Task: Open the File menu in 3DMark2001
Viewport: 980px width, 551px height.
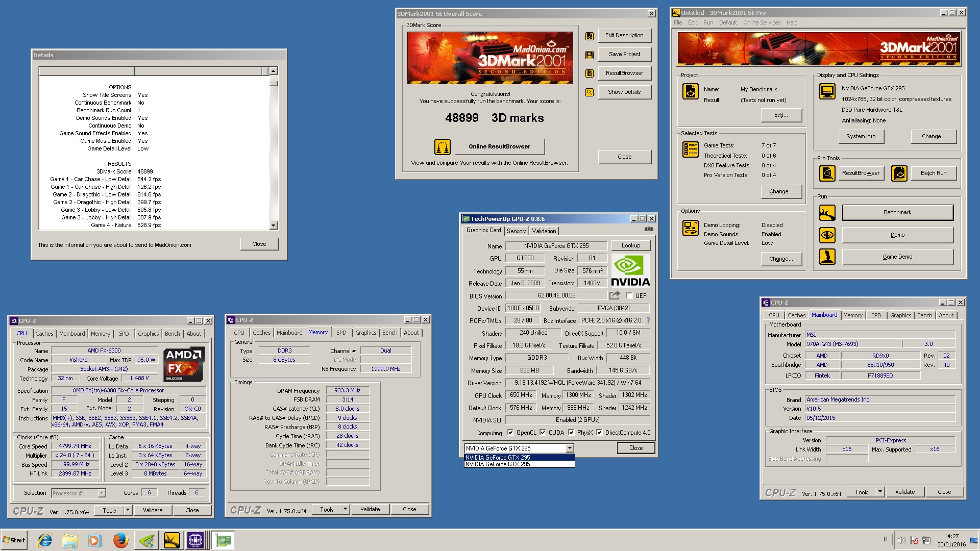Action: coord(678,22)
